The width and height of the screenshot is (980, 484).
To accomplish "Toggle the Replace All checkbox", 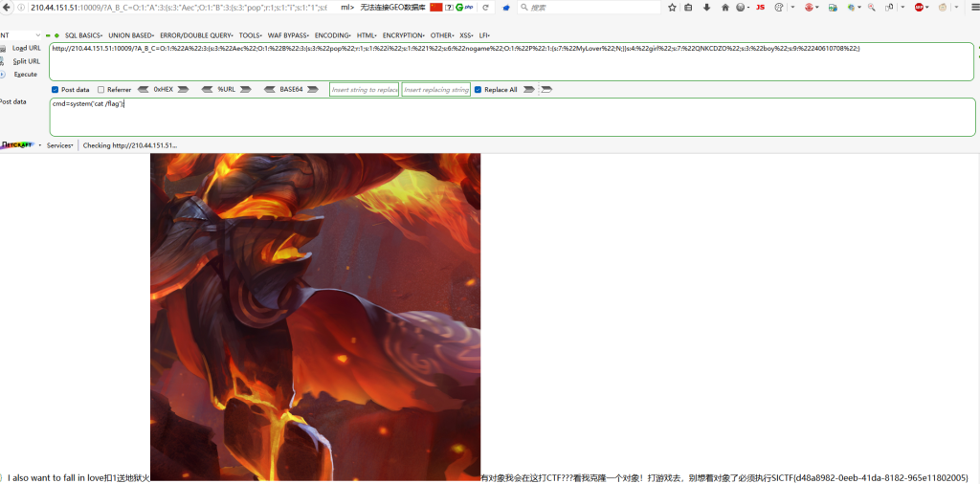I will (x=479, y=90).
